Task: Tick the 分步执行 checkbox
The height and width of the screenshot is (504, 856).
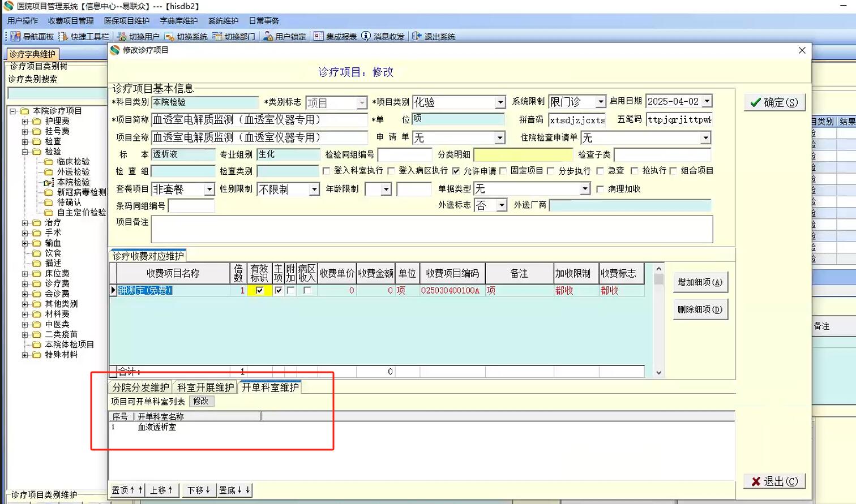Action: [550, 171]
